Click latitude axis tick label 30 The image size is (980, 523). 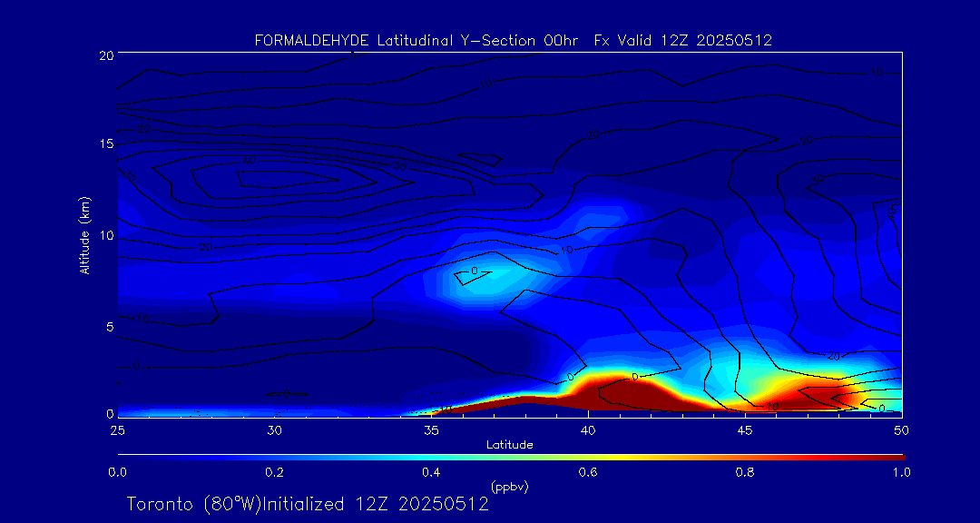click(274, 430)
